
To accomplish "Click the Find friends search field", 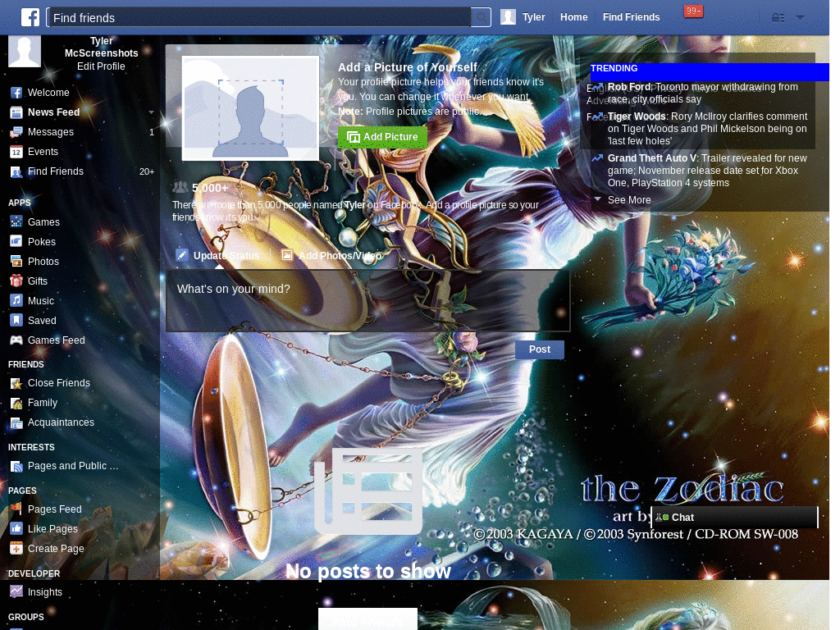I will pyautogui.click(x=259, y=18).
